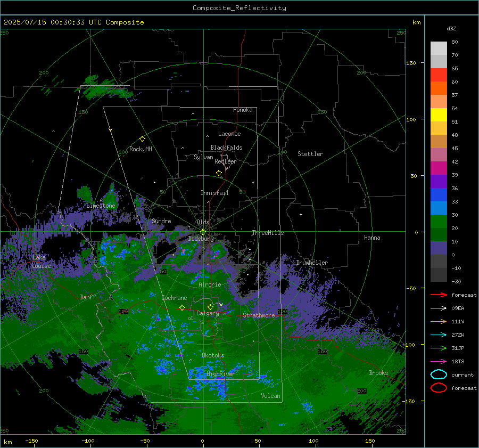Click the dBZ legend heading
The image size is (479, 448).
click(x=451, y=28)
